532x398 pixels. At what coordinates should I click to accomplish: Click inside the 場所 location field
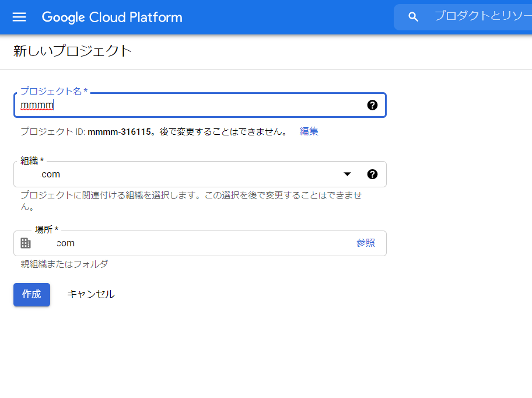(x=175, y=243)
